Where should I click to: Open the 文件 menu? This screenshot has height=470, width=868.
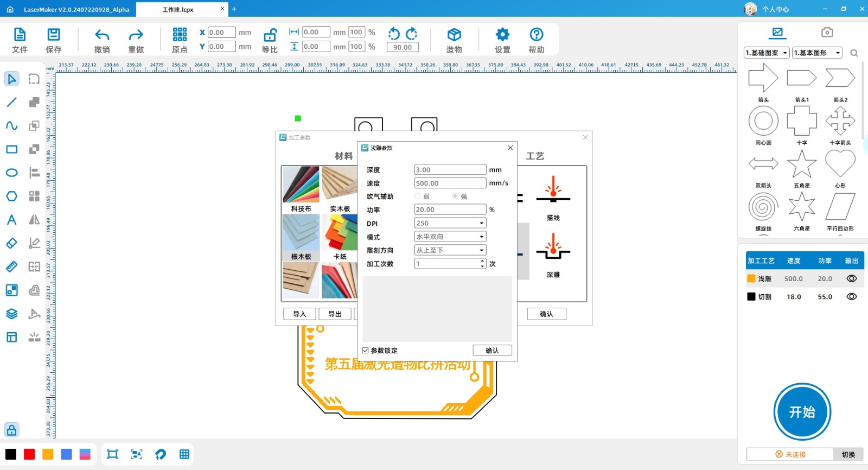pos(20,41)
